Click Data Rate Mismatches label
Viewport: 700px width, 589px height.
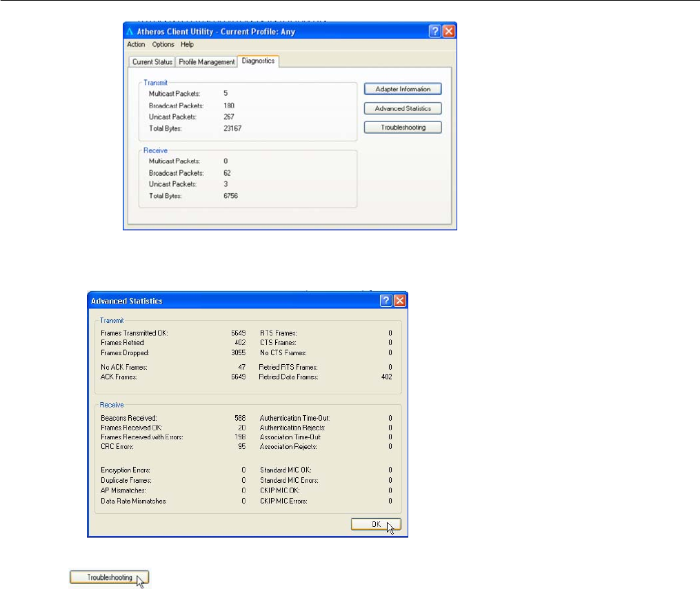pos(134,501)
